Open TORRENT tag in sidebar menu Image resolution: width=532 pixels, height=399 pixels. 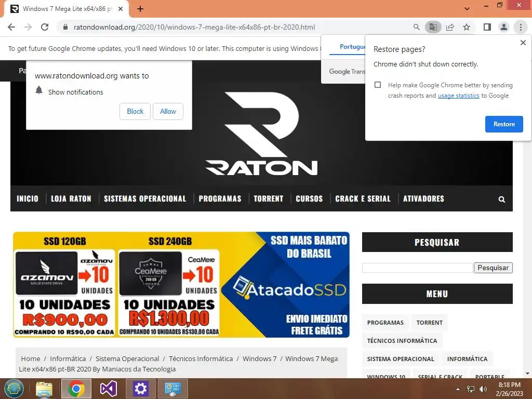tap(429, 323)
